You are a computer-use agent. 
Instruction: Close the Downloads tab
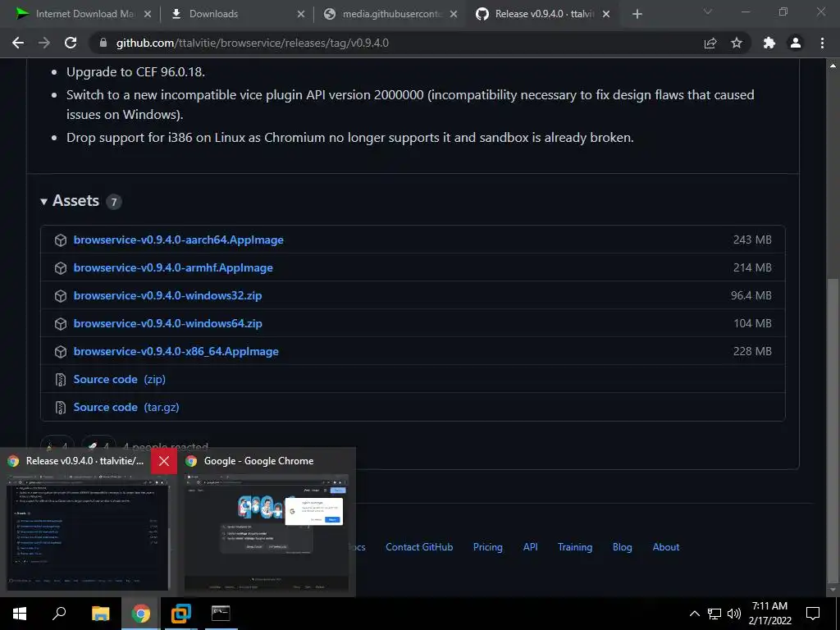click(x=301, y=14)
